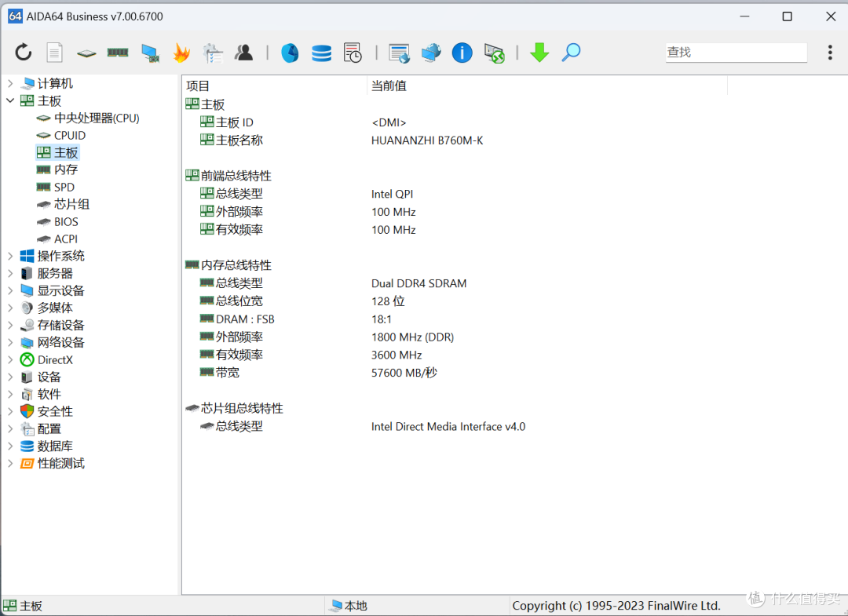Click the magnifier search icon
The height and width of the screenshot is (616, 848).
pos(571,53)
